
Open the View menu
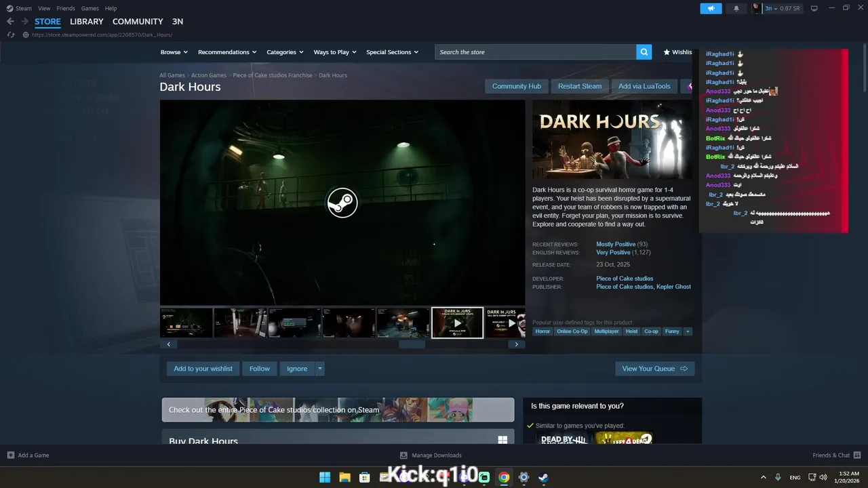44,8
